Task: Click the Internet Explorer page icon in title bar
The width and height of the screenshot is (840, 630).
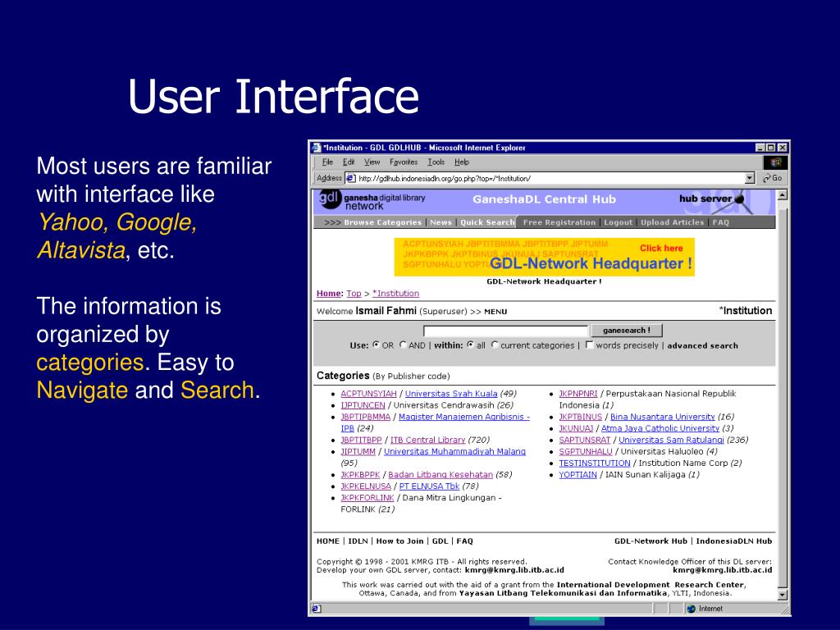Action: 317,148
